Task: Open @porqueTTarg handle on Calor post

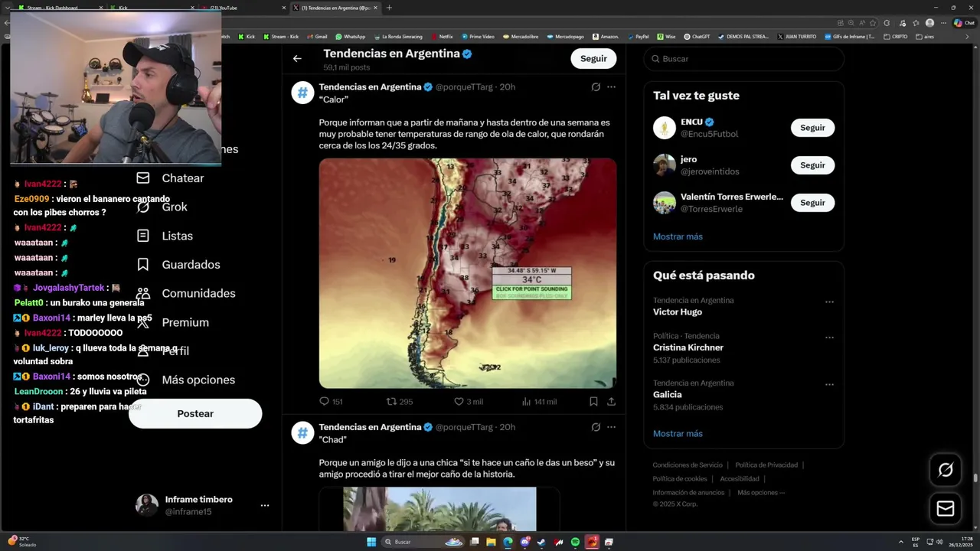Action: coord(464,87)
